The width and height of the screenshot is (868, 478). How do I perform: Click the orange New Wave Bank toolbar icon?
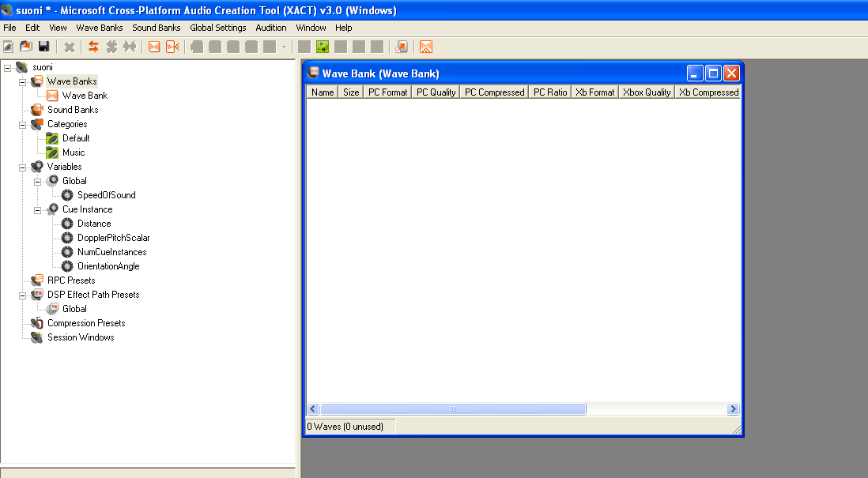[154, 47]
